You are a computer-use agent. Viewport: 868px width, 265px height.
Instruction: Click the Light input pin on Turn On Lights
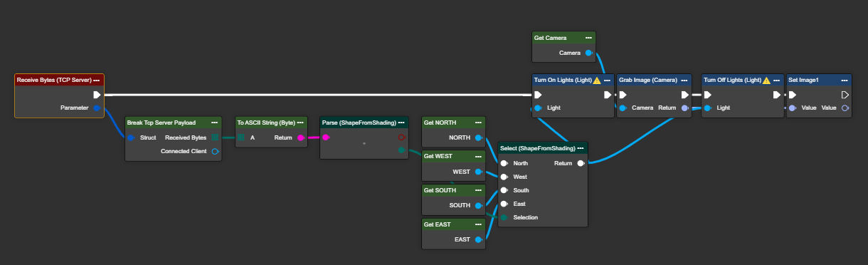(538, 108)
